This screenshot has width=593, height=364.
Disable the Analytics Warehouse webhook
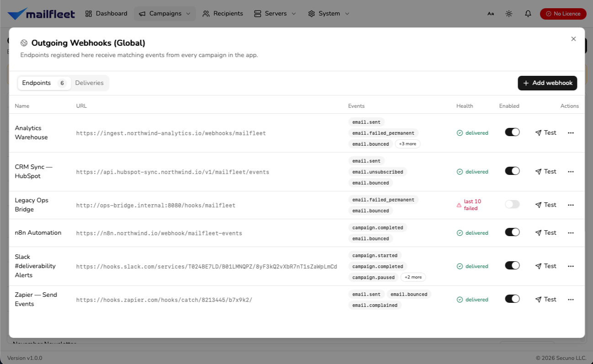[512, 132]
